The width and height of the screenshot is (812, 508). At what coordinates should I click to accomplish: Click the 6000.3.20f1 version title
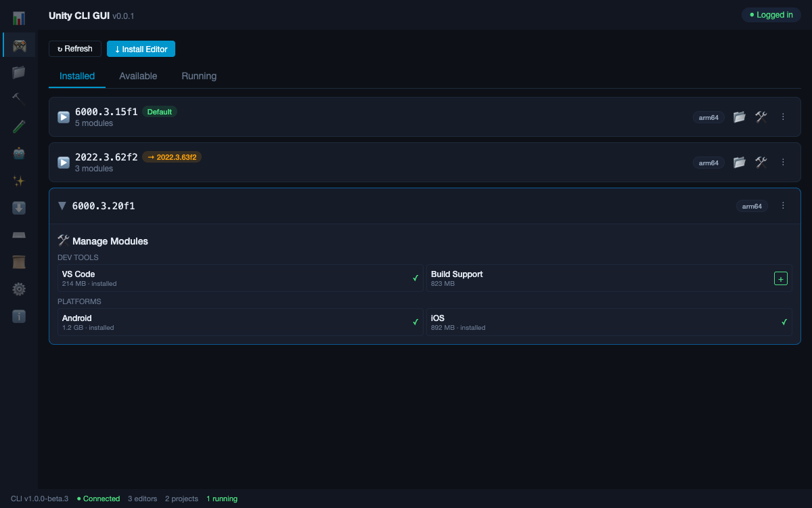(104, 206)
